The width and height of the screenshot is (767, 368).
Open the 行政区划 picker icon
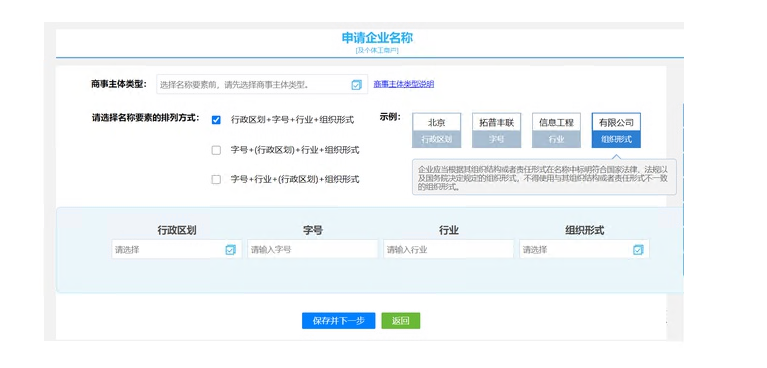tap(230, 250)
